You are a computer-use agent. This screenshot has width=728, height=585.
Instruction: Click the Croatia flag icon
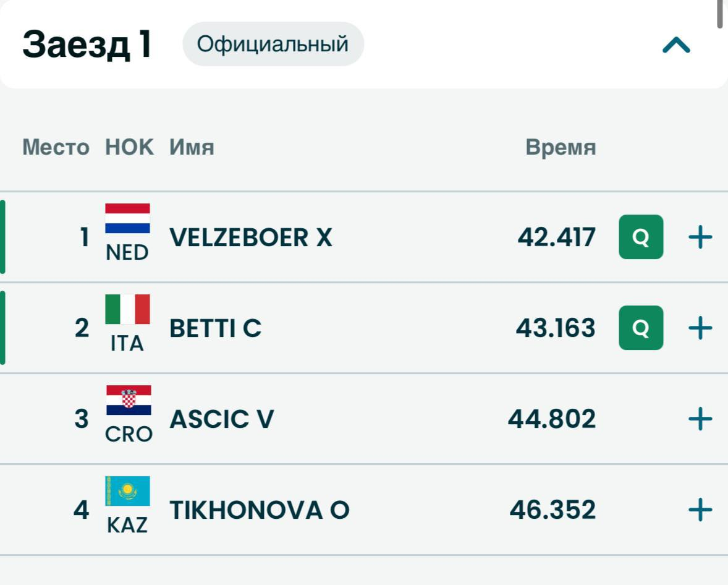pyautogui.click(x=128, y=400)
